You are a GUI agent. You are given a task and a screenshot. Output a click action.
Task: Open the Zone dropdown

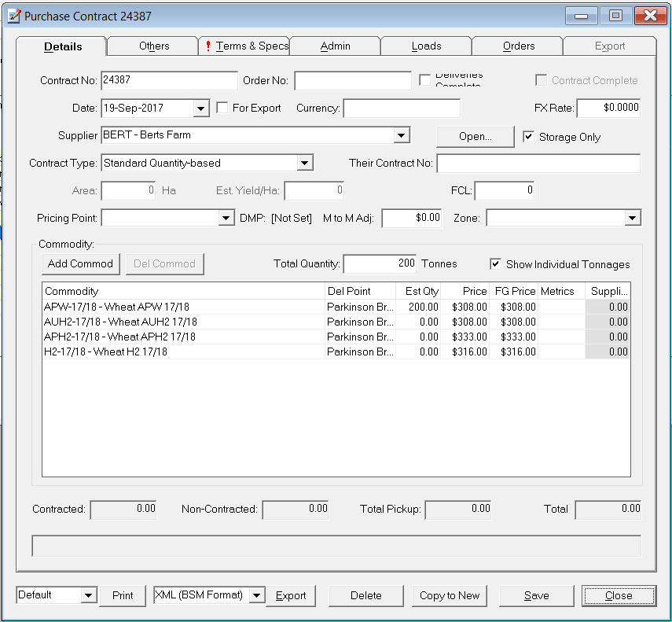(632, 218)
